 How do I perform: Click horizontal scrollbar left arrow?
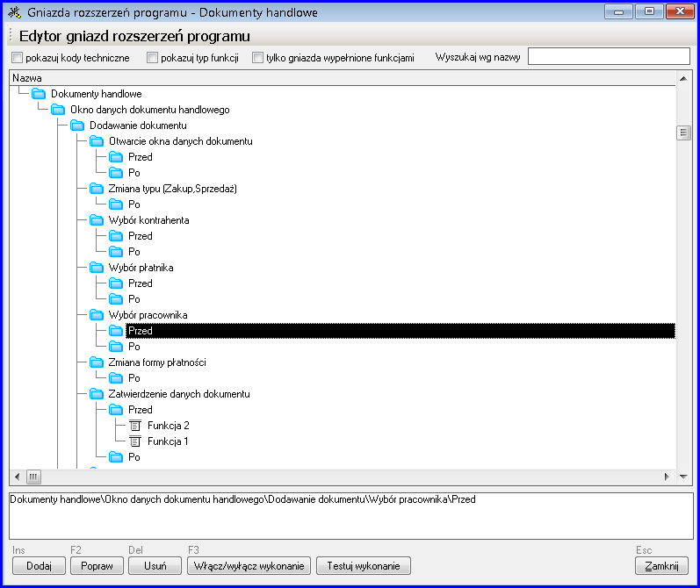pyautogui.click(x=17, y=477)
